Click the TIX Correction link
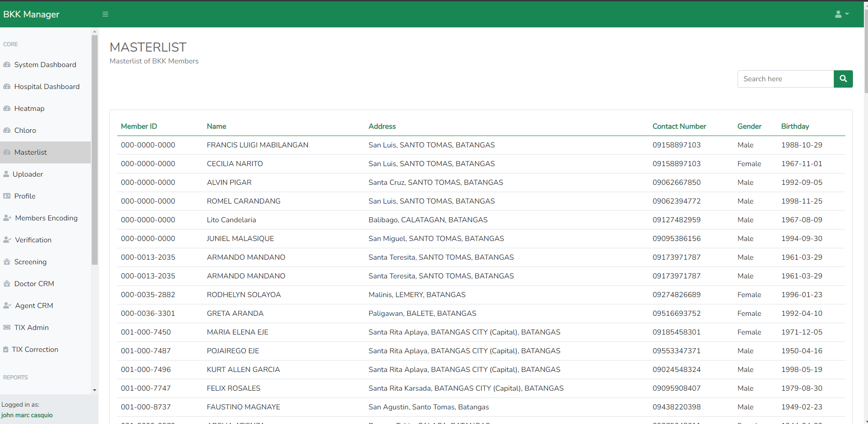Screen dimensions: 868x424 point(35,350)
